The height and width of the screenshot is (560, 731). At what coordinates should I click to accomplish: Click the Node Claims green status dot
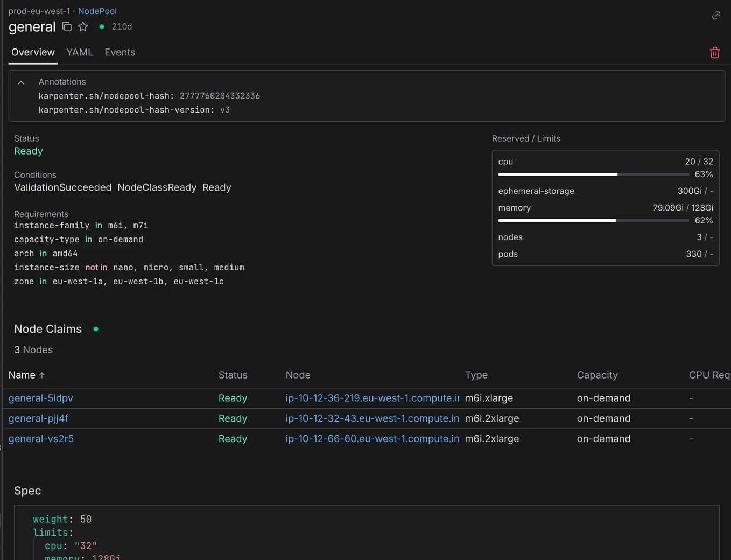click(96, 329)
